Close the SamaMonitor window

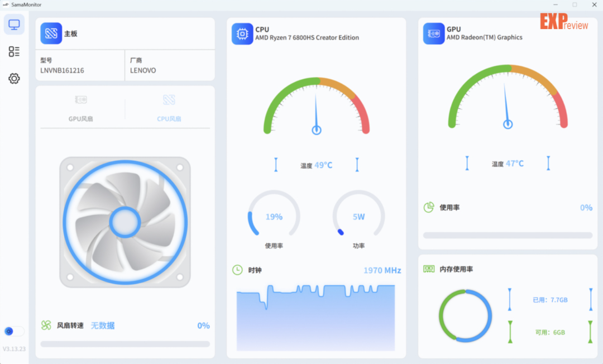click(x=594, y=4)
